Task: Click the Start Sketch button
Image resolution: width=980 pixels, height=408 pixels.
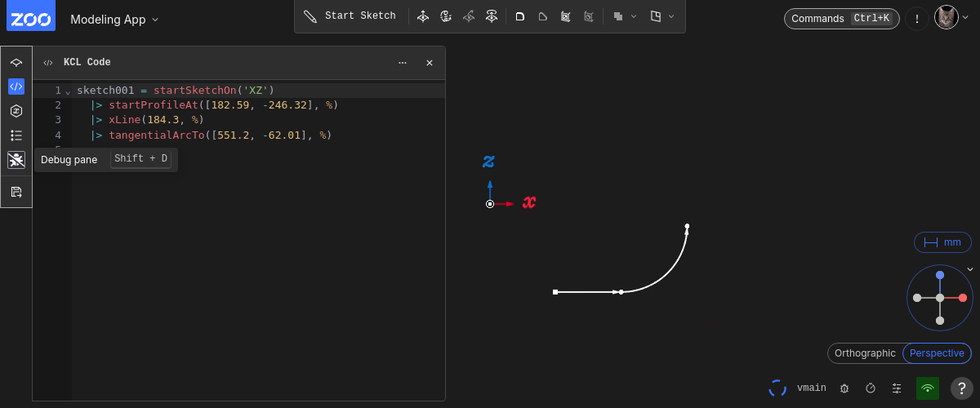Action: [350, 16]
